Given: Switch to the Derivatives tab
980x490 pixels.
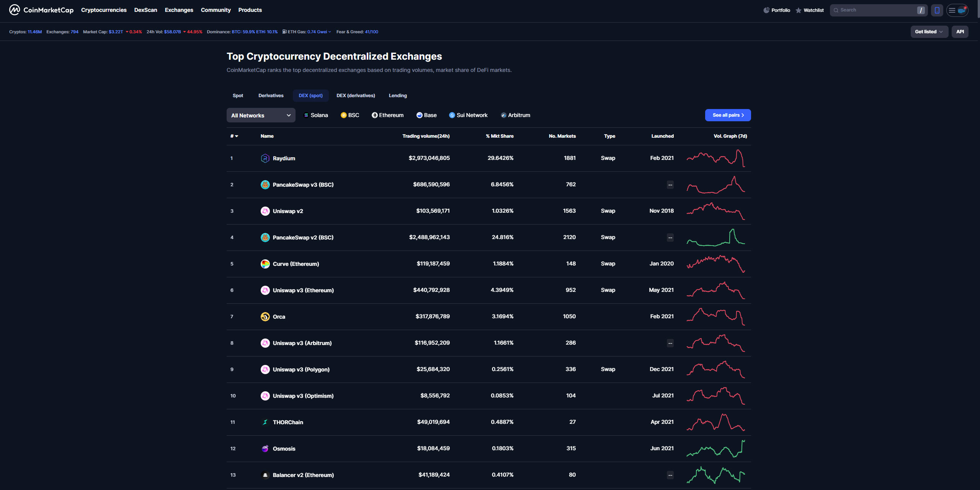Looking at the screenshot, I should click(x=271, y=95).
